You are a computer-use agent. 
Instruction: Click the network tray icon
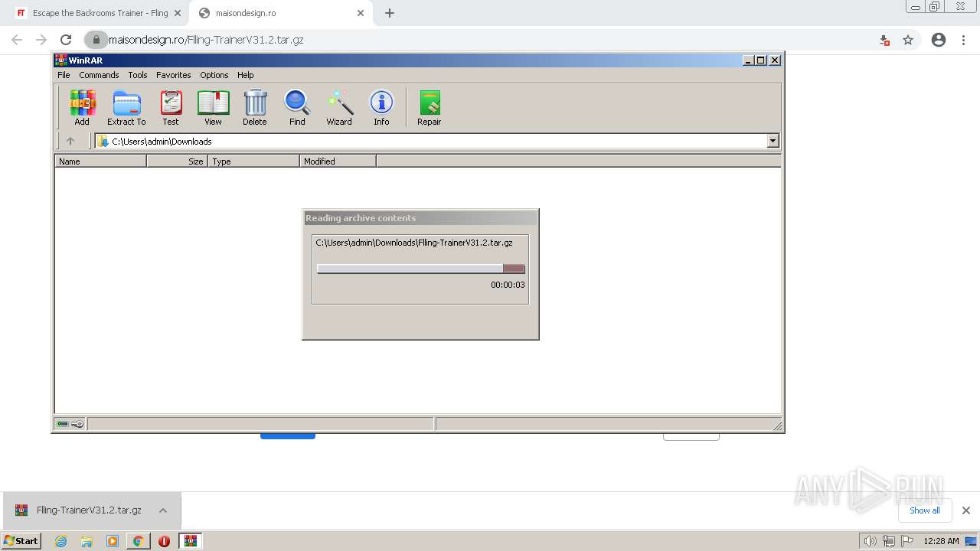(x=889, y=541)
